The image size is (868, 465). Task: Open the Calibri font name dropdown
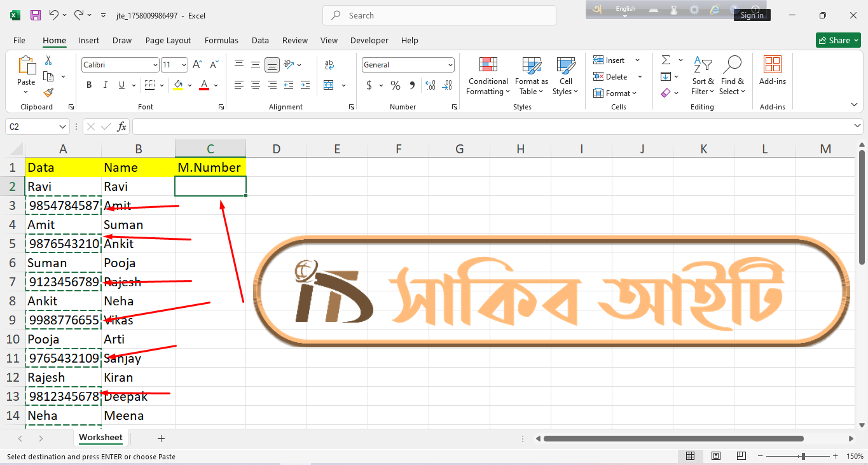(155, 65)
